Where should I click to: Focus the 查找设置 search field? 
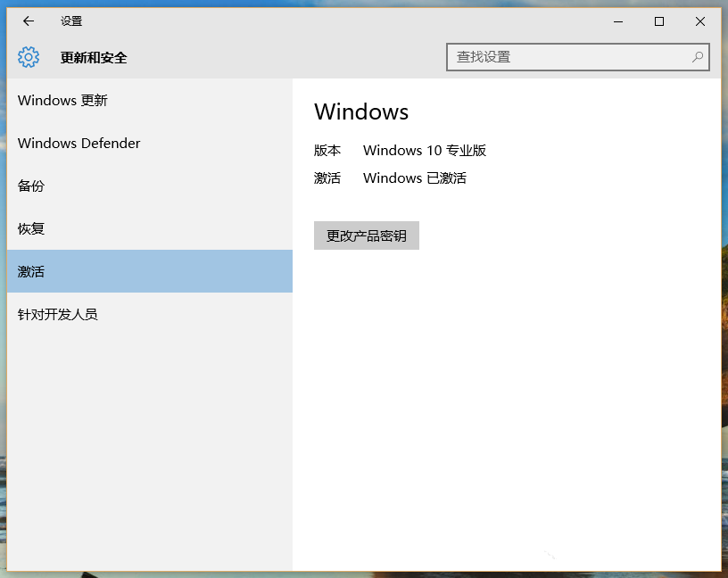point(577,57)
